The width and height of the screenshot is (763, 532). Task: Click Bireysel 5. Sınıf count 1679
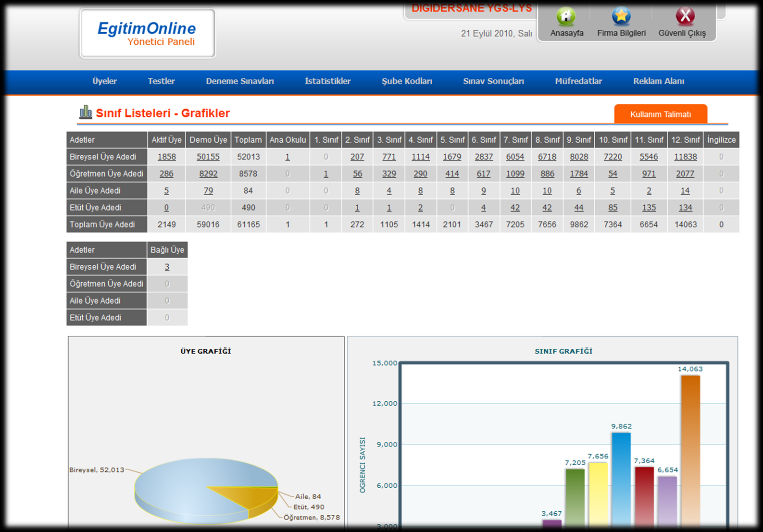452,157
